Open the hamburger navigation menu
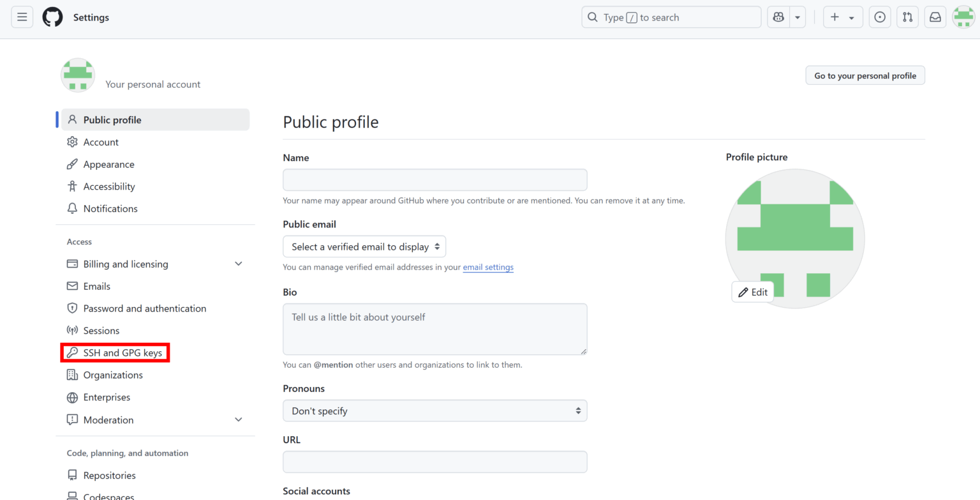Screen dimensions: 980x500 click(22, 17)
